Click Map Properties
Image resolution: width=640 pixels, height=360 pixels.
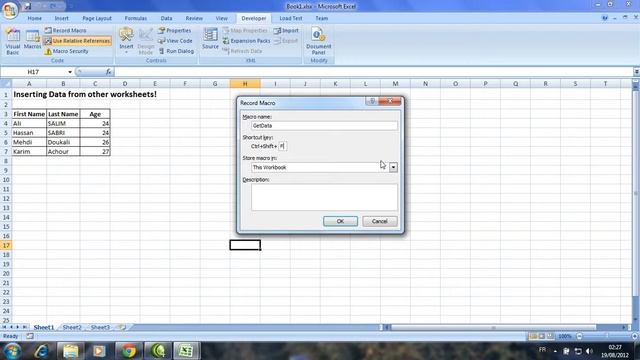(245, 31)
